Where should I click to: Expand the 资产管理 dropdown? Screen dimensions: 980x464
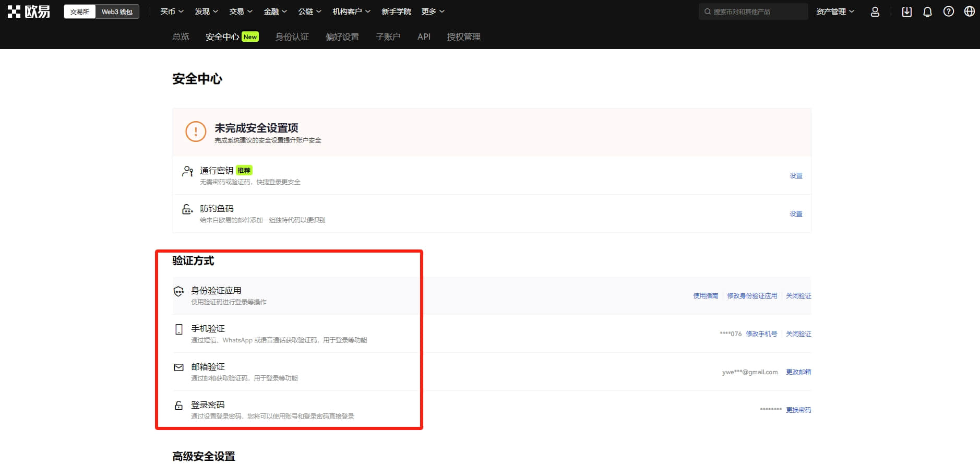click(835, 11)
